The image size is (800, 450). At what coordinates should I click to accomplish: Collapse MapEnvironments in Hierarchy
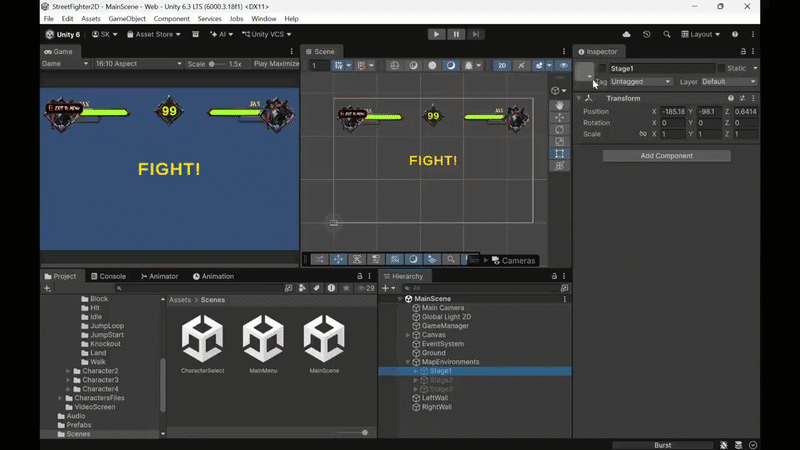(x=407, y=362)
